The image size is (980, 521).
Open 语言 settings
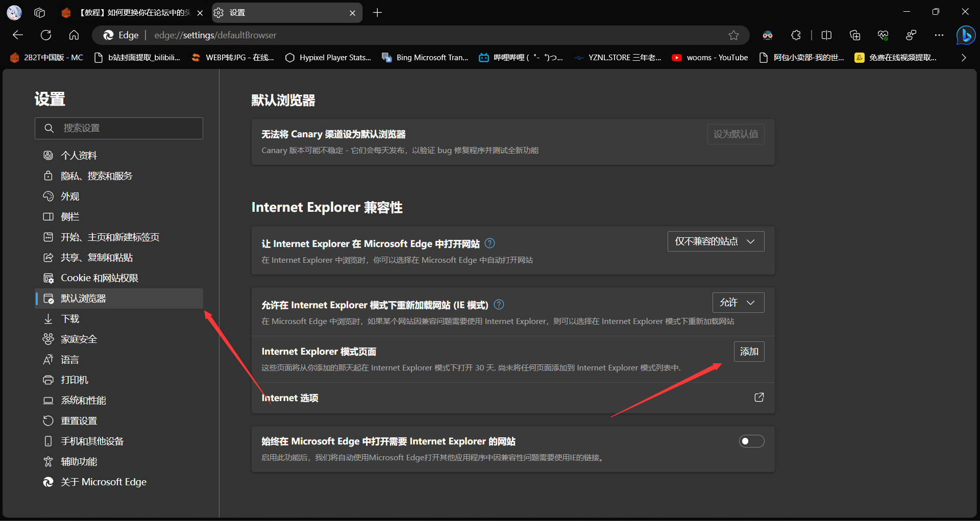[x=119, y=360]
